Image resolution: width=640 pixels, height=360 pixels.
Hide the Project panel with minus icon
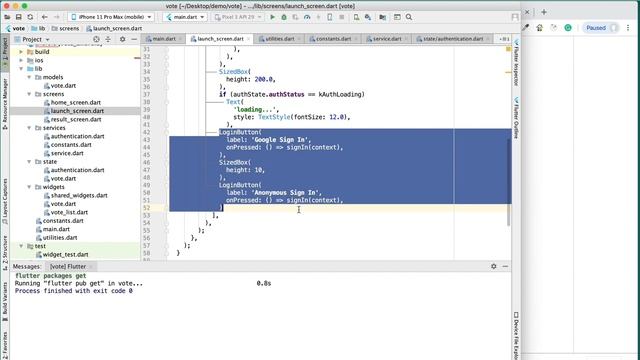click(134, 39)
